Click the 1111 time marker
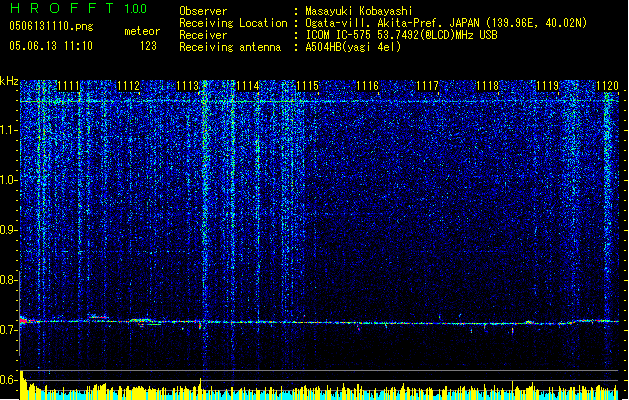Screen dimensions: 629x400 pos(69,86)
